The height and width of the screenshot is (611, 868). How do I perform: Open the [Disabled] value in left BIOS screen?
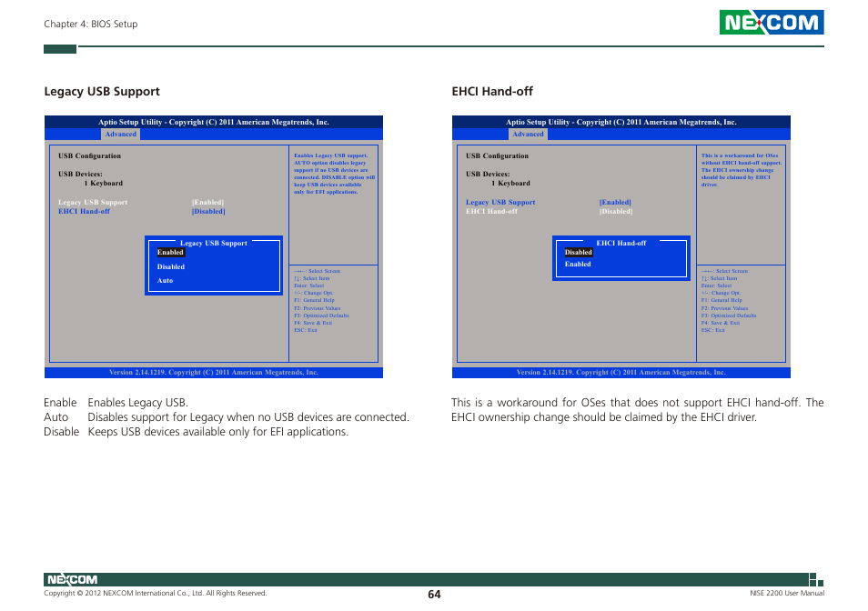[208, 211]
